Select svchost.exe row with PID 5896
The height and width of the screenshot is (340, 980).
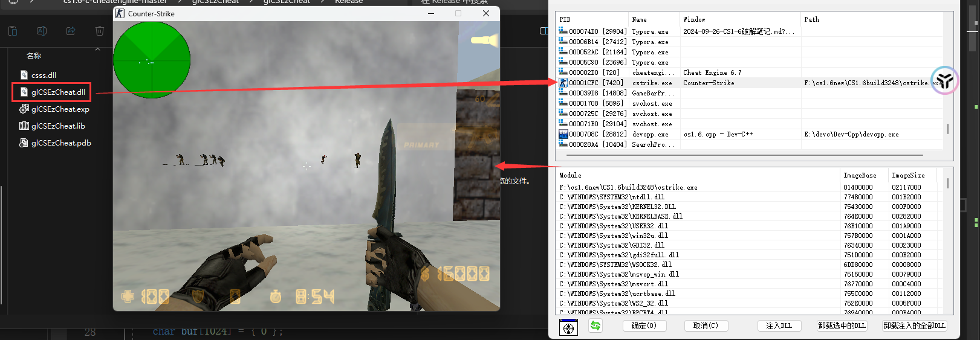[750, 103]
